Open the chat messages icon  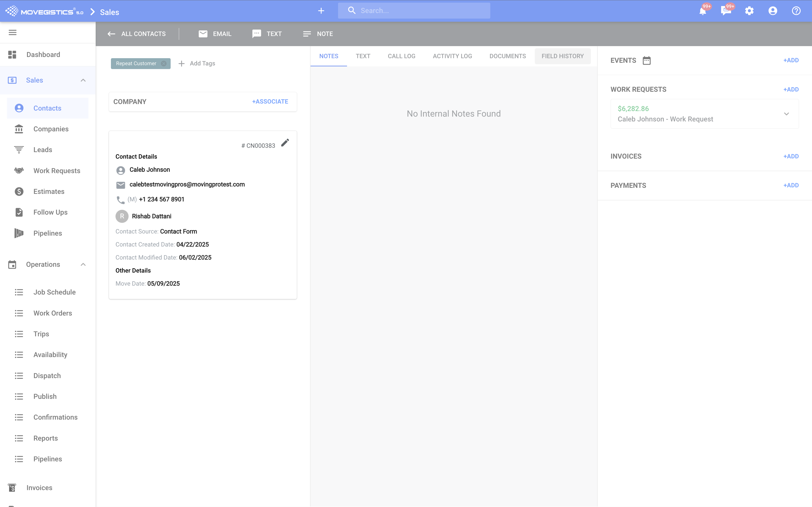click(726, 11)
